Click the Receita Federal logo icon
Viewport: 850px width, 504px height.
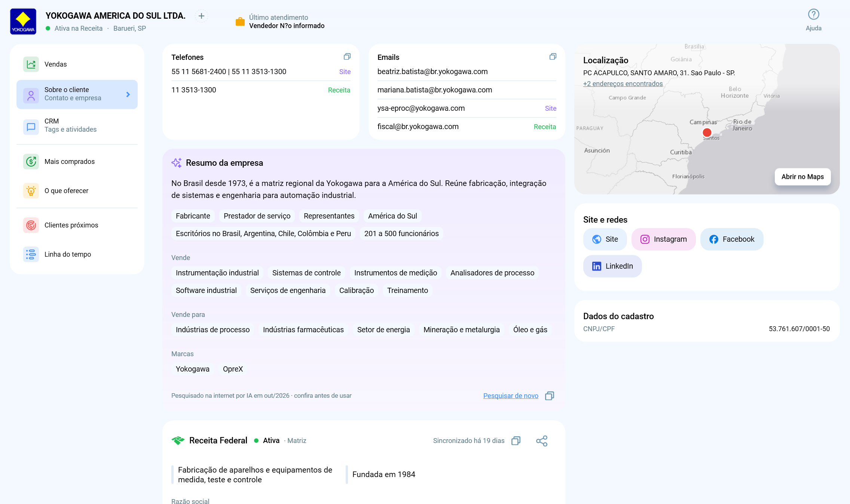[178, 441]
